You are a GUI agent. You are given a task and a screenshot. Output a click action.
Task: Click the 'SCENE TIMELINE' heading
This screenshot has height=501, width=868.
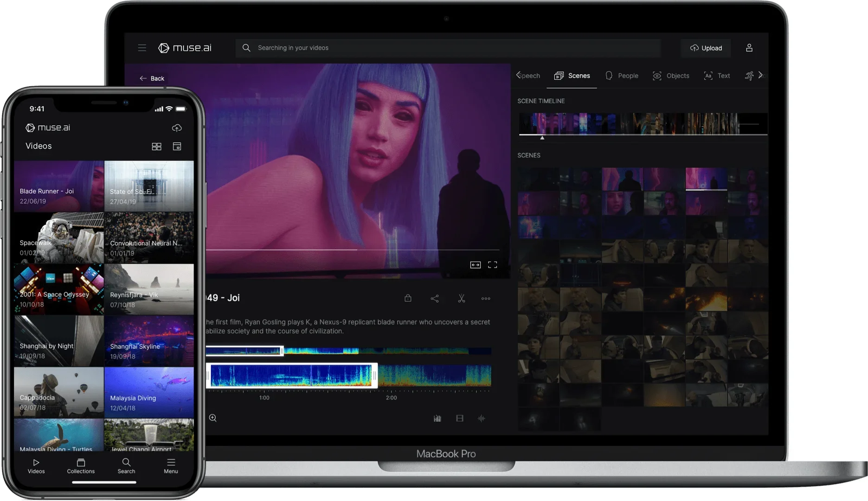click(541, 101)
